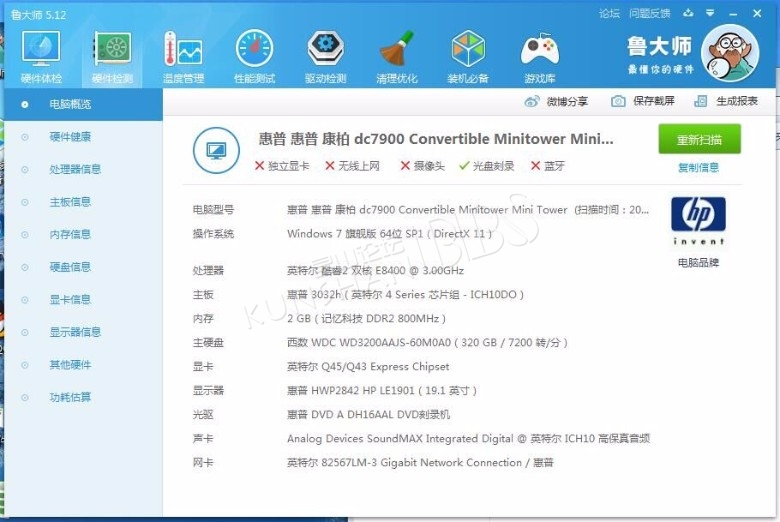
Task: Click graphics value 'Q45/Q43 Express Chipset'
Action: click(x=385, y=367)
